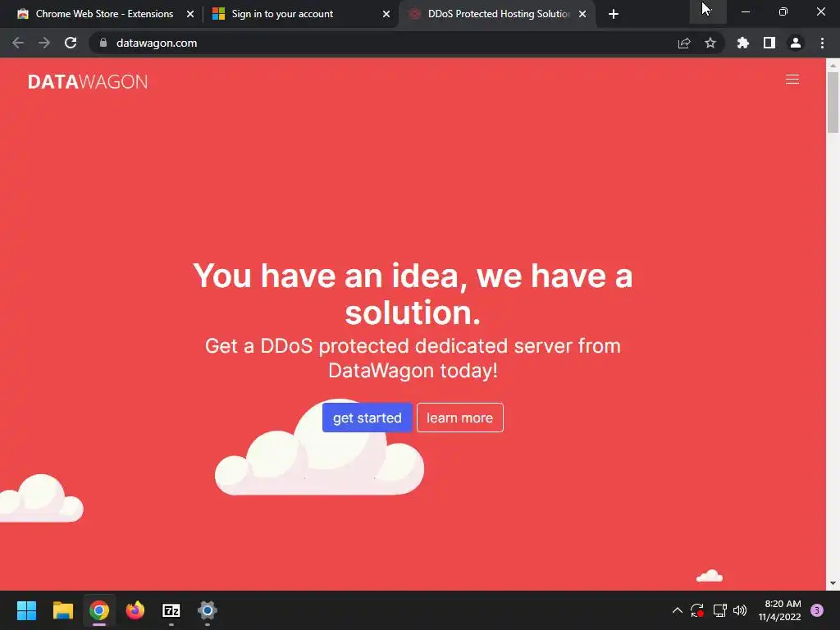Screen dimensions: 840x630
Task: Open clock showing 8:20 AM
Action: 780,610
